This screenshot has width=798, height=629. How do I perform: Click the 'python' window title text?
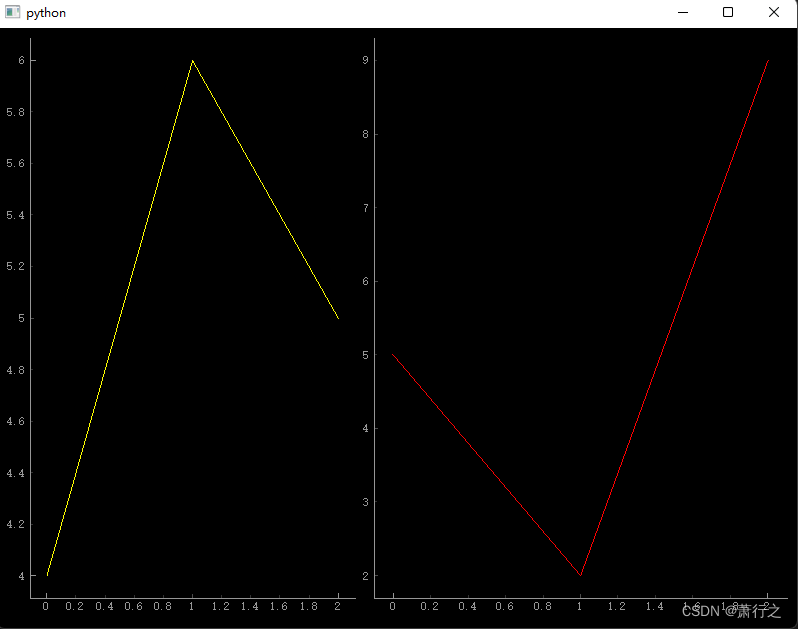pos(46,13)
